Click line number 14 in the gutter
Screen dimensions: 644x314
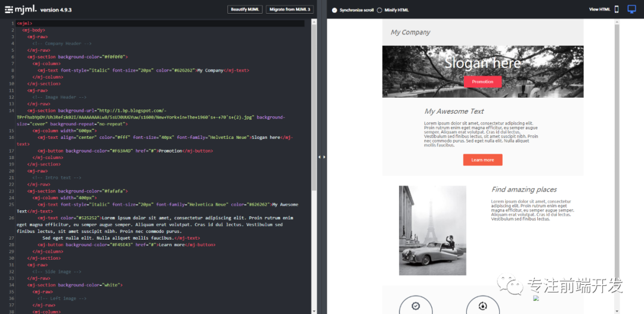coord(11,110)
